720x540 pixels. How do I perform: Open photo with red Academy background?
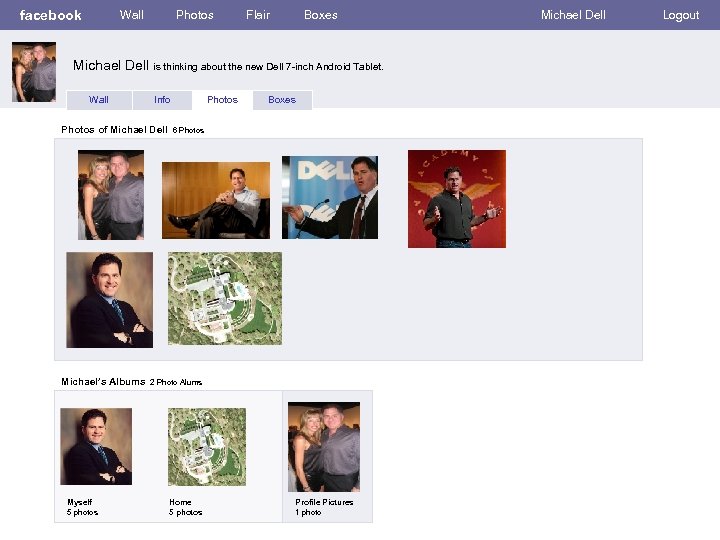click(456, 198)
